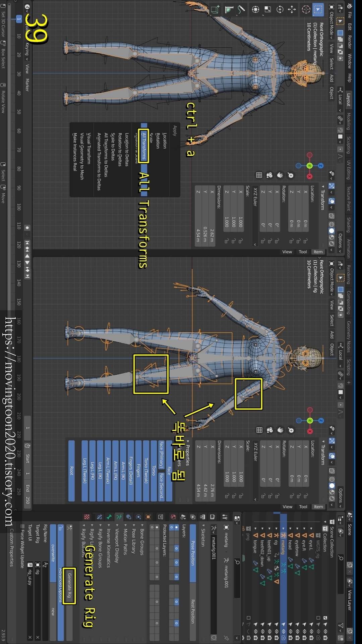The width and height of the screenshot is (362, 644).
Task: Hide tongue object in outliner
Action: [255, 631]
